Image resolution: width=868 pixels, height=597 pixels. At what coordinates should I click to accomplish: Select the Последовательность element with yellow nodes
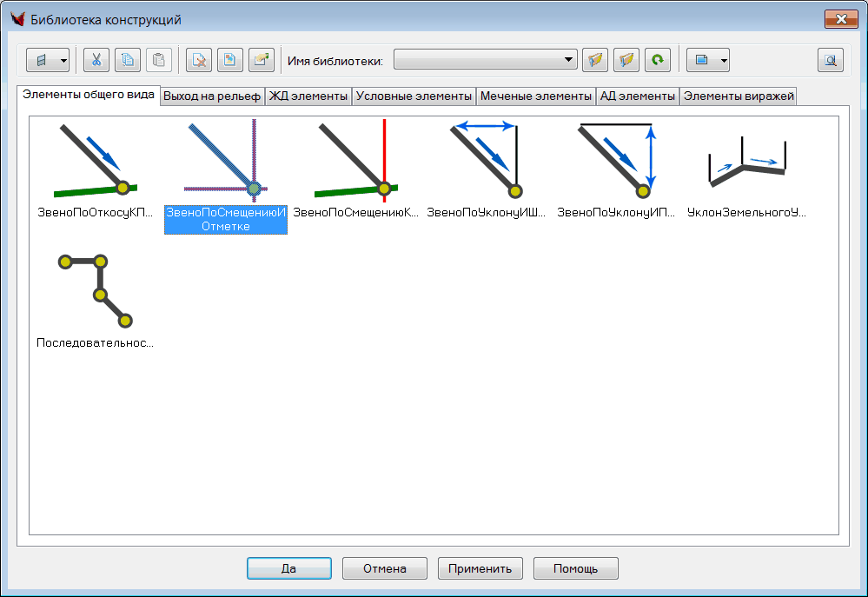point(96,291)
